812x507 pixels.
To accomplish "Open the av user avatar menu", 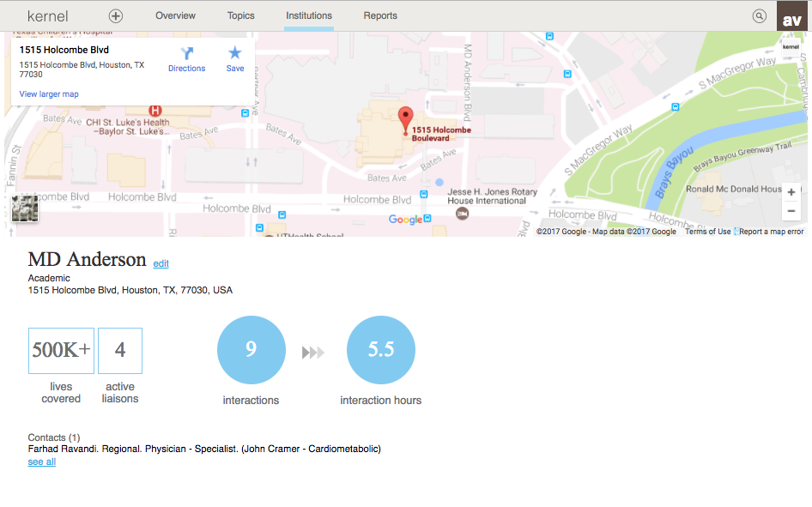I will [791, 16].
